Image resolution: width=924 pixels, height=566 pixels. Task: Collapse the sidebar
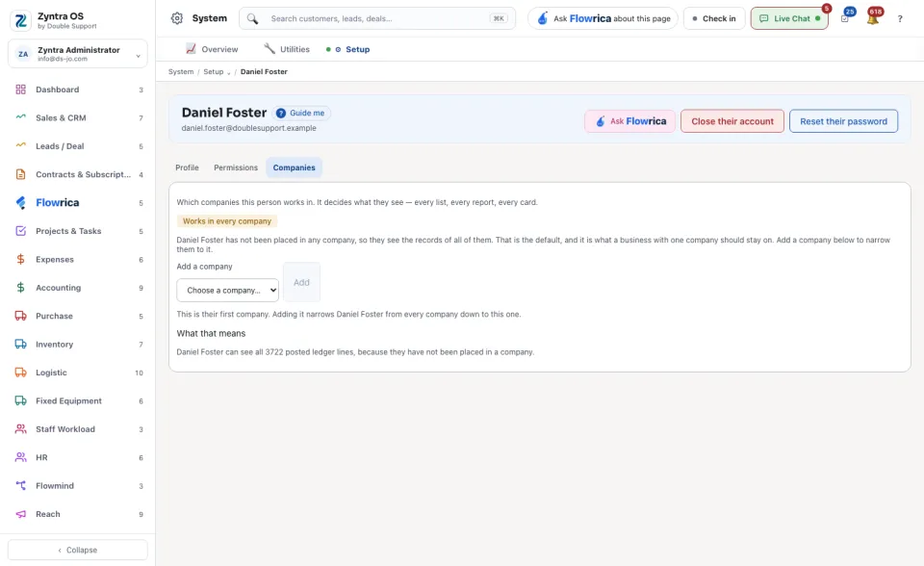coord(78,550)
